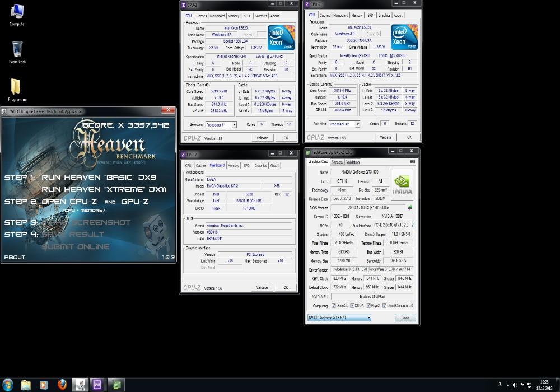
Task: Toggle the DirectCompute 5.0 checkbox in GPU-Z
Action: 384,306
